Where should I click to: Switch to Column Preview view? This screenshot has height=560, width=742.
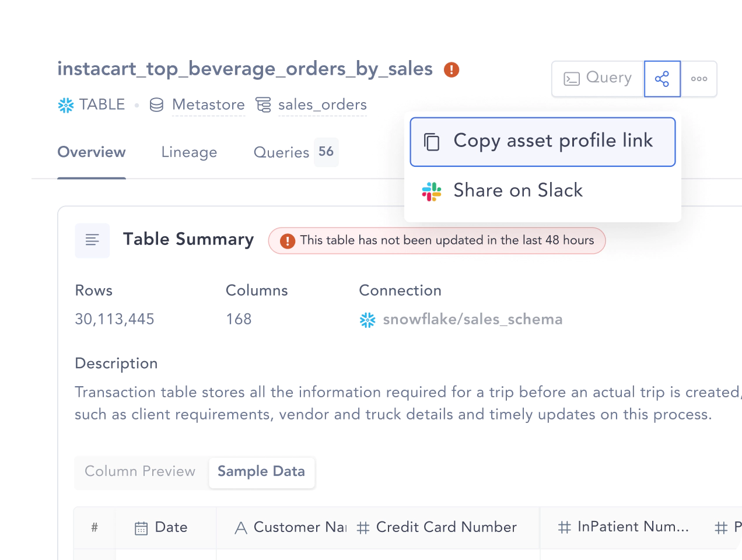[x=140, y=471]
